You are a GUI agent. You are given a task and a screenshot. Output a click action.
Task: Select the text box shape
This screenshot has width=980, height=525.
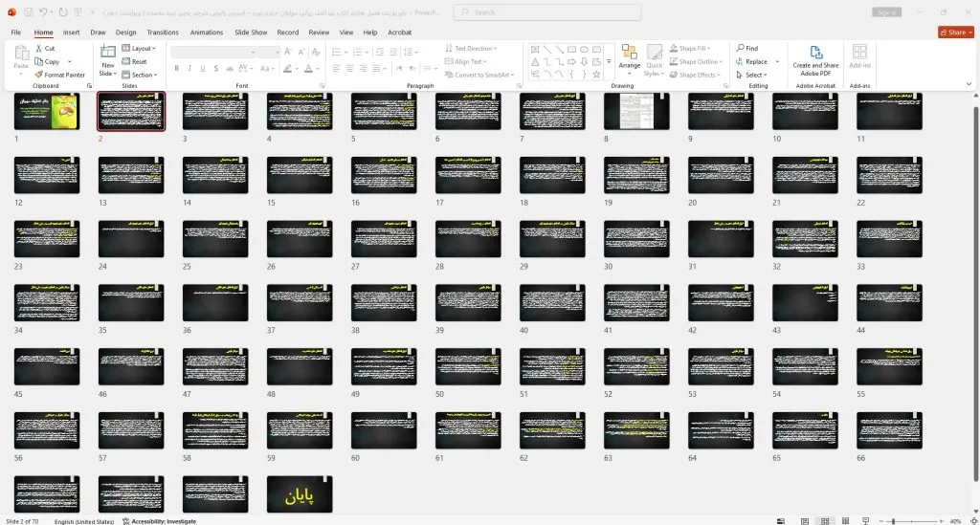click(535, 50)
